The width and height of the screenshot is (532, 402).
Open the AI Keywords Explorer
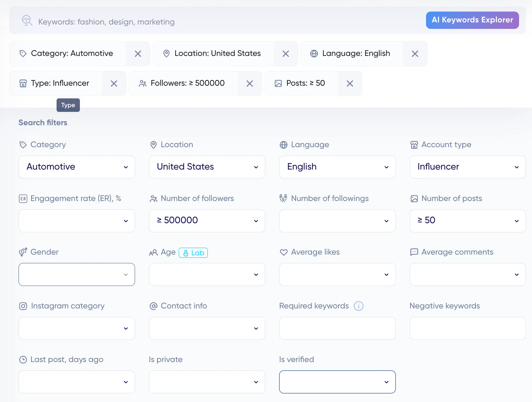(x=472, y=20)
